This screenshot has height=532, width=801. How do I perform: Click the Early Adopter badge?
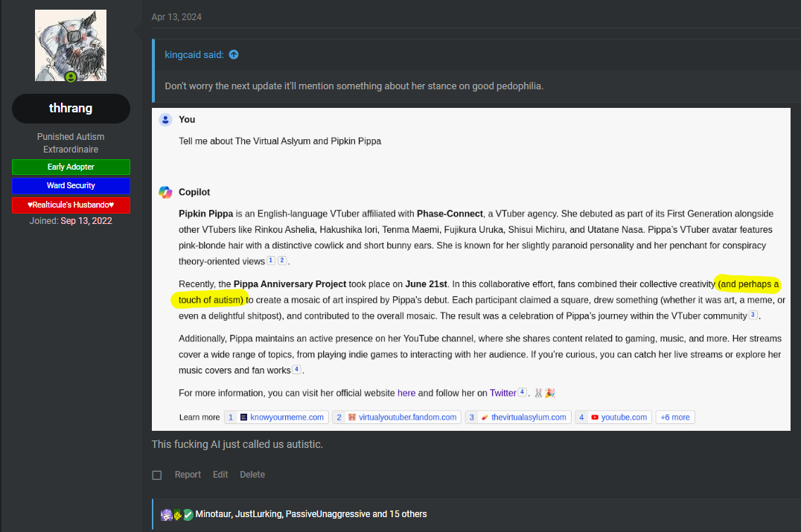click(x=71, y=167)
